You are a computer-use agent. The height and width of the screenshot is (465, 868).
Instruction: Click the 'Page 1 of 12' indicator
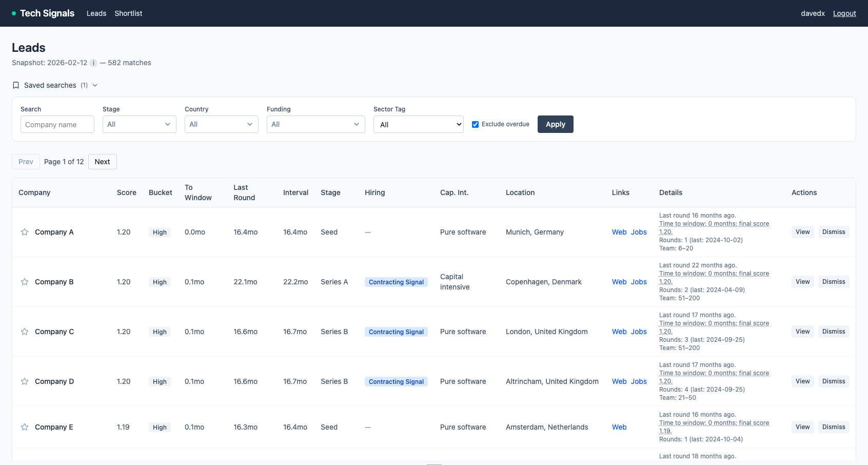tap(64, 162)
